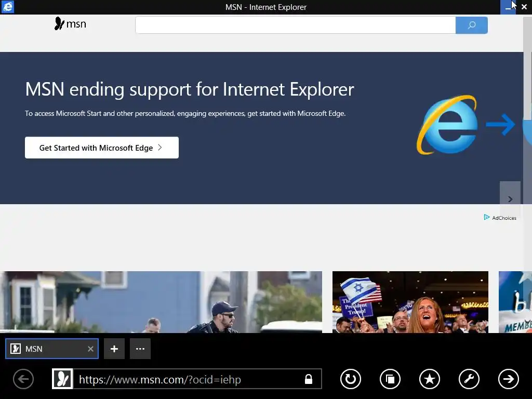The width and height of the screenshot is (532, 399).
Task: Open the tabs view button
Action: point(390,379)
